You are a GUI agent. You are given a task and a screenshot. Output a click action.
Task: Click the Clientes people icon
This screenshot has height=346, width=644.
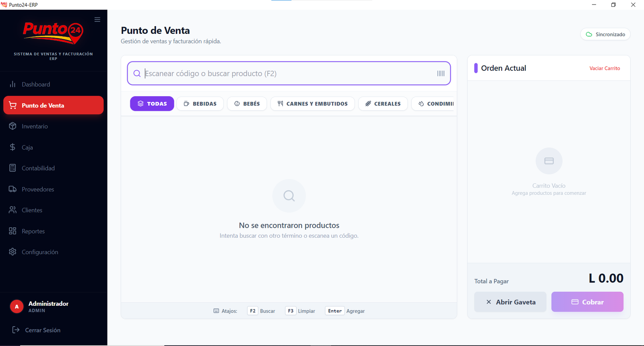[x=12, y=210]
